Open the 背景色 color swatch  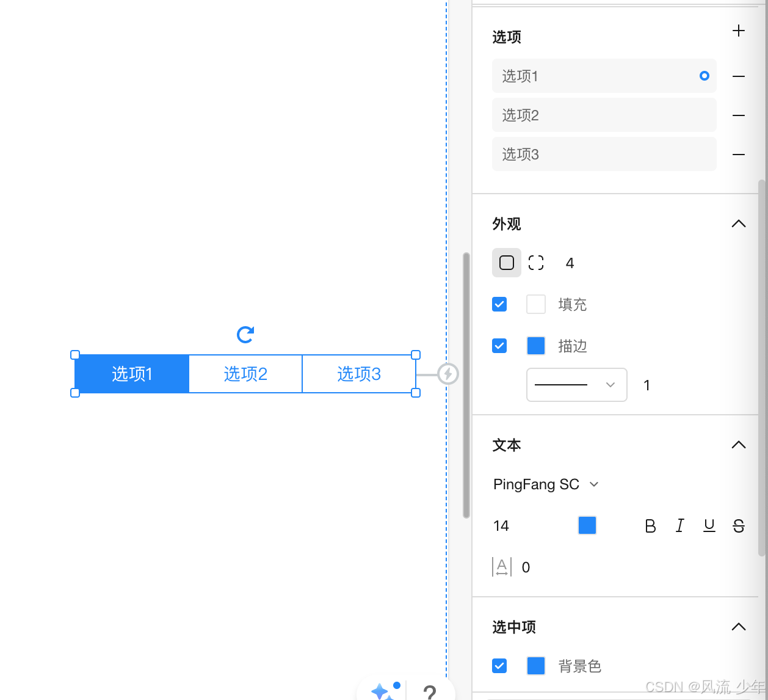(536, 666)
